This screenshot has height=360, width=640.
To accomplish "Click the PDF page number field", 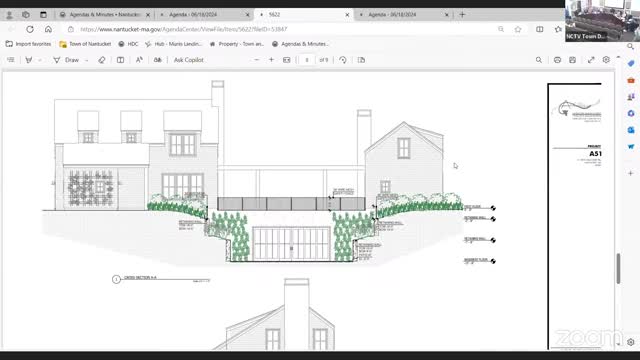I will point(307,60).
